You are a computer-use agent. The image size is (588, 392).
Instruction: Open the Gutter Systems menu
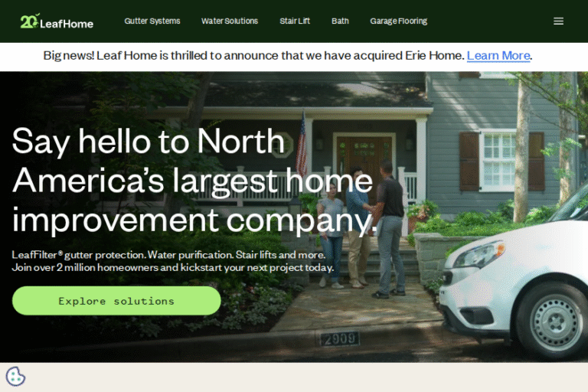152,21
